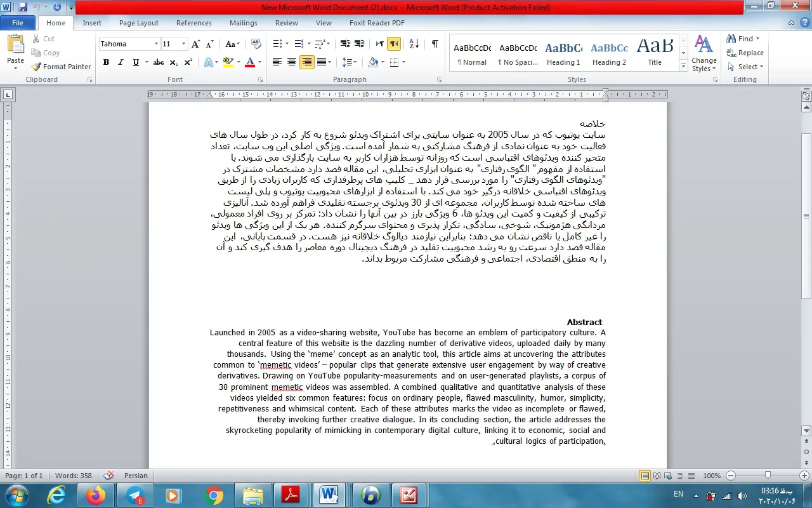Toggle Bold formatting
This screenshot has height=508, width=812.
point(106,62)
